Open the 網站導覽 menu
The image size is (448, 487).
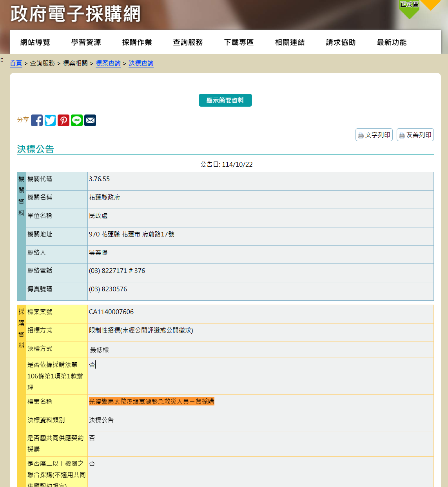(x=35, y=42)
